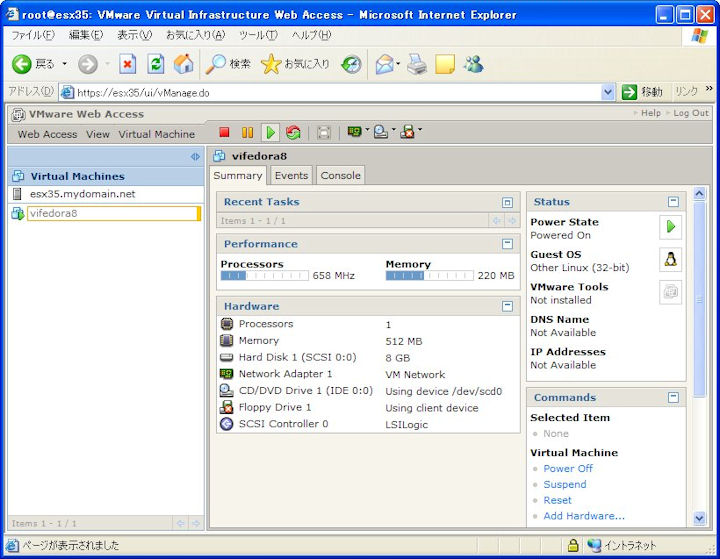Click the Network Adapter 1 icon
Screen dimensions: 720x559
coord(226,373)
